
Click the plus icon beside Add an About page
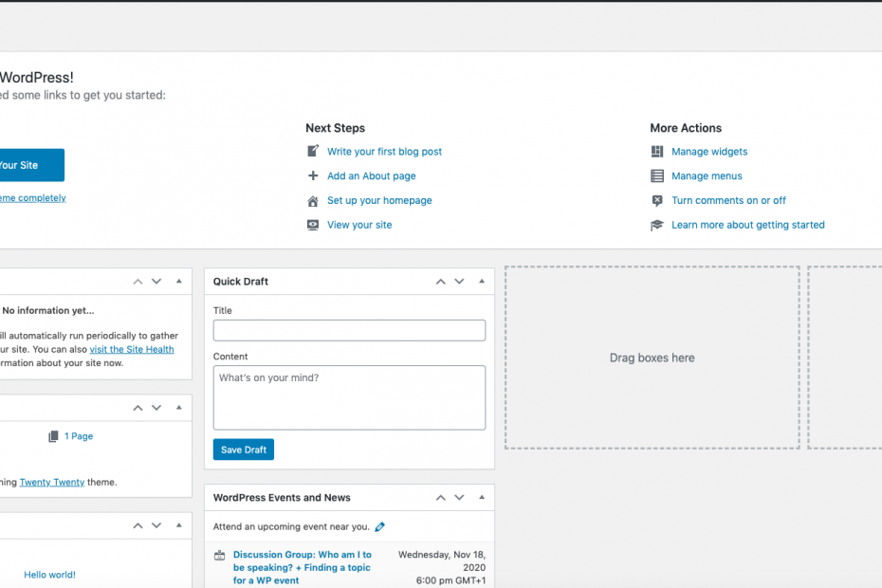[313, 175]
